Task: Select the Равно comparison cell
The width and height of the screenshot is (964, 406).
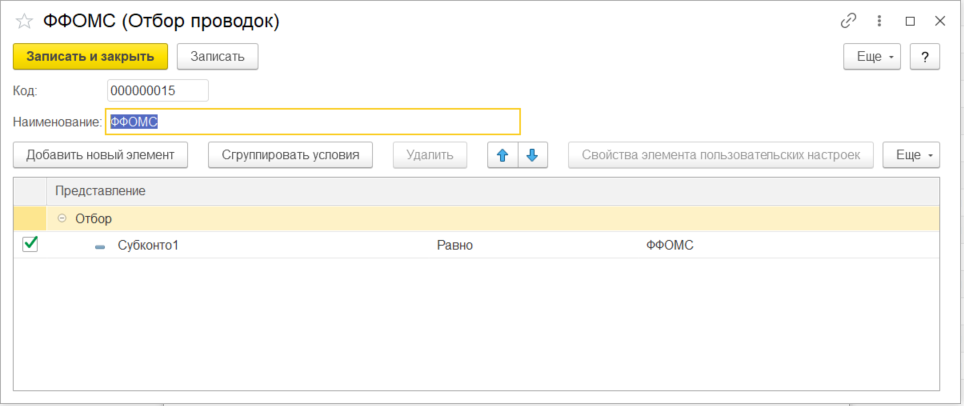Action: [454, 245]
